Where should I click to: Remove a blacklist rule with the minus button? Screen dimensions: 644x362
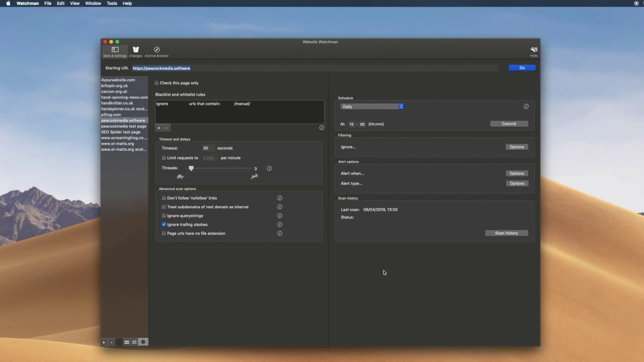tap(166, 128)
